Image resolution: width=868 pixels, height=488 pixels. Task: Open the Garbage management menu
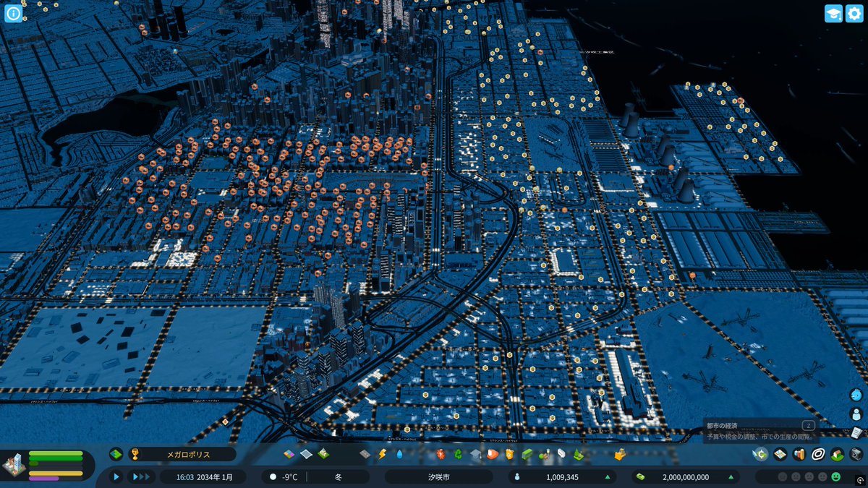point(458,454)
